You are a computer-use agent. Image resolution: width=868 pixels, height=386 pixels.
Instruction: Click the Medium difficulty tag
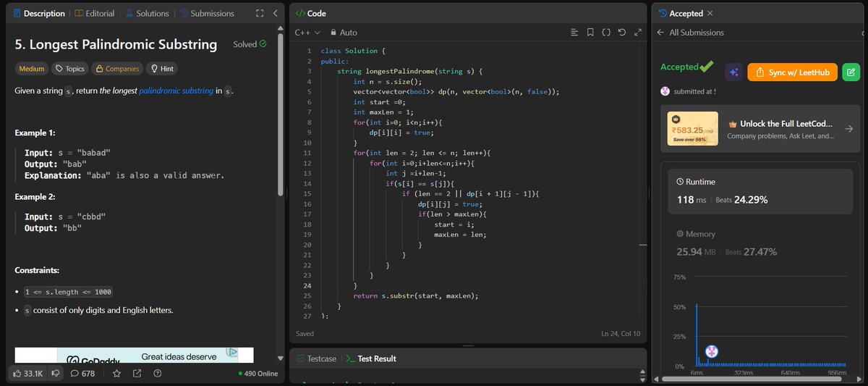pyautogui.click(x=32, y=69)
